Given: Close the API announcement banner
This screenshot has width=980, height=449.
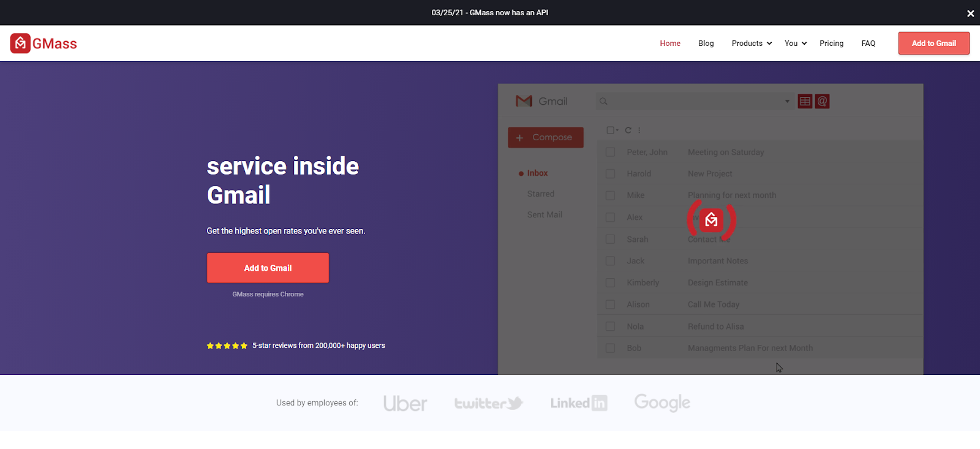Looking at the screenshot, I should 970,13.
